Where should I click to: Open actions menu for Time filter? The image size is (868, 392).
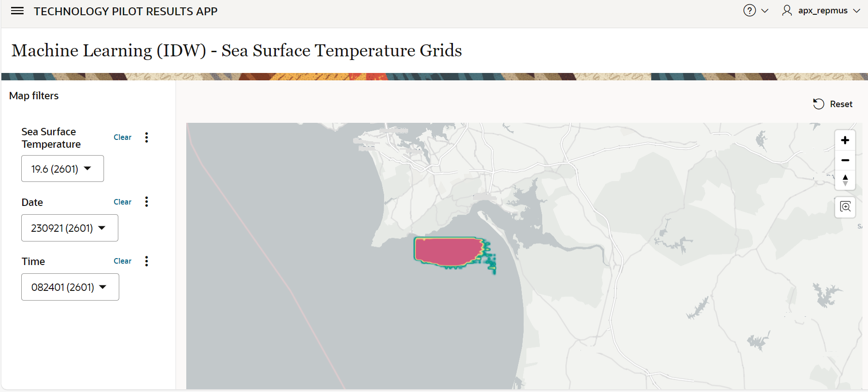(147, 261)
